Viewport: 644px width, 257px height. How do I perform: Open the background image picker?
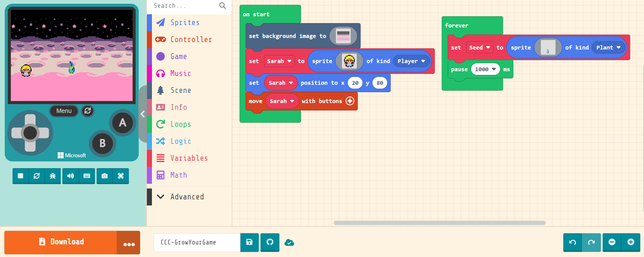[x=343, y=36]
